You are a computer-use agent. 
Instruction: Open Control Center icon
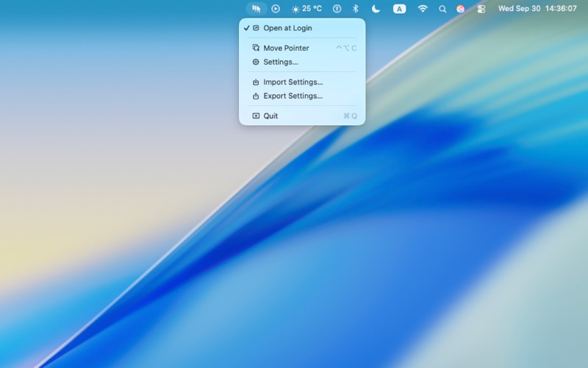(481, 9)
